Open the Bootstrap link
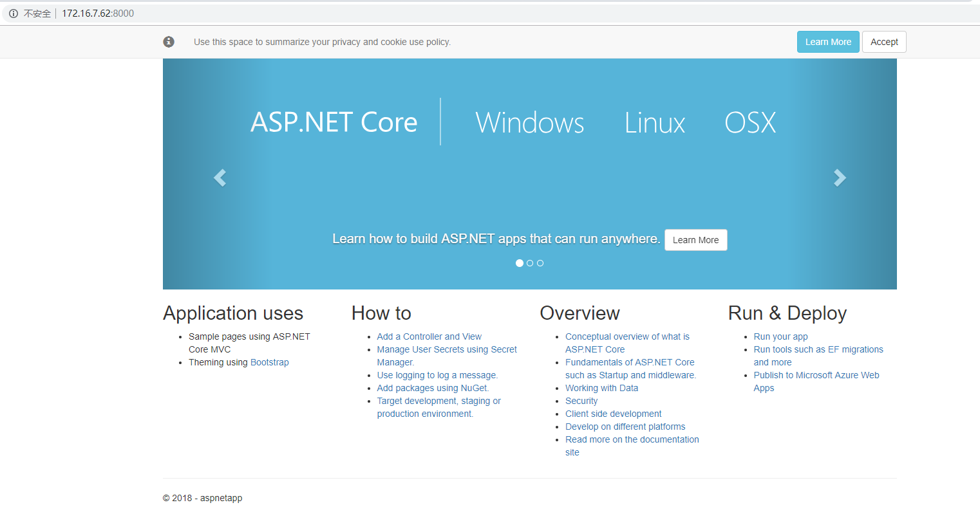Image resolution: width=980 pixels, height=514 pixels. tap(270, 362)
